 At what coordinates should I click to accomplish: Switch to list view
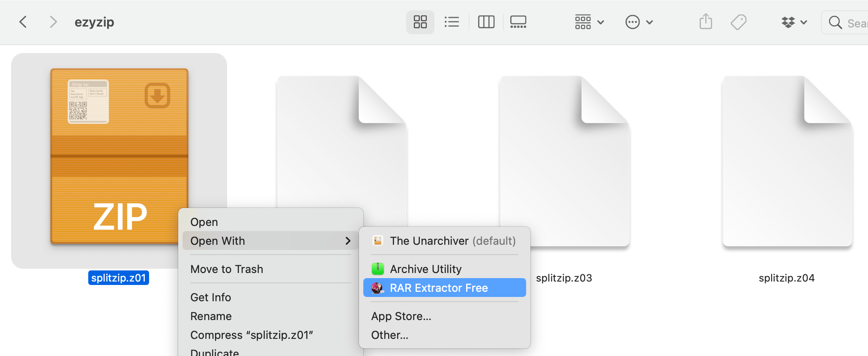[452, 22]
